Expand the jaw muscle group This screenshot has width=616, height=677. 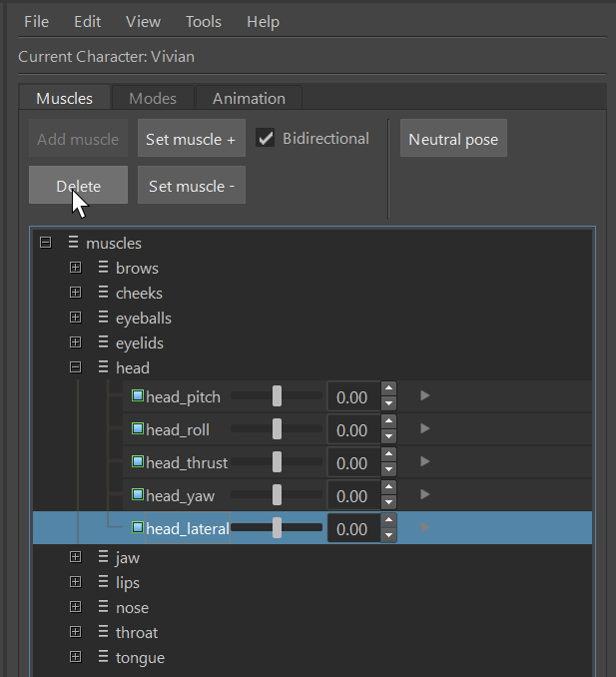point(75,557)
